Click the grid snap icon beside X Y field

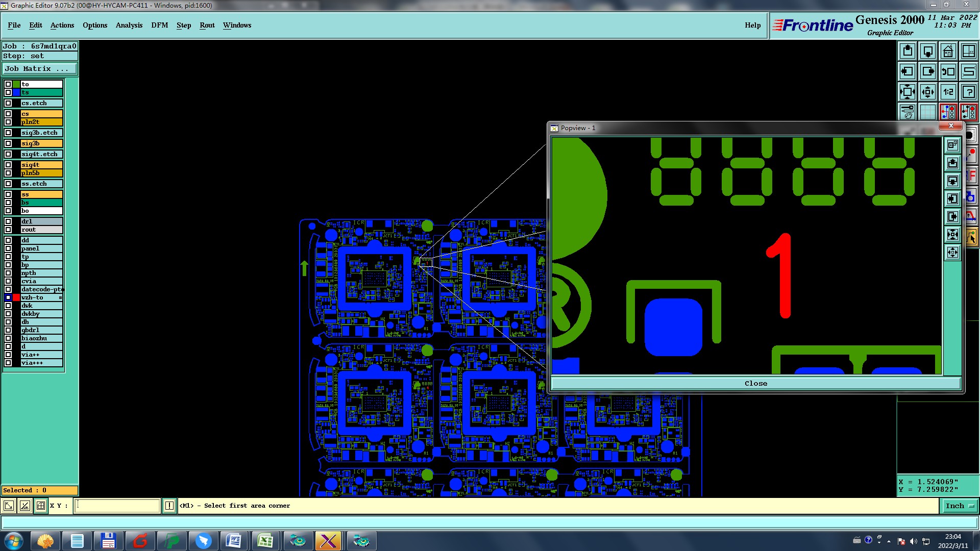[x=41, y=506]
